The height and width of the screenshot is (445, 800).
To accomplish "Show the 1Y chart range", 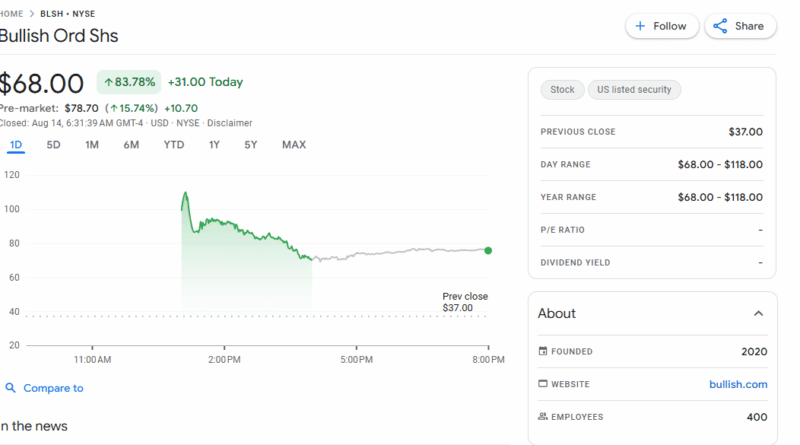I will tap(214, 145).
